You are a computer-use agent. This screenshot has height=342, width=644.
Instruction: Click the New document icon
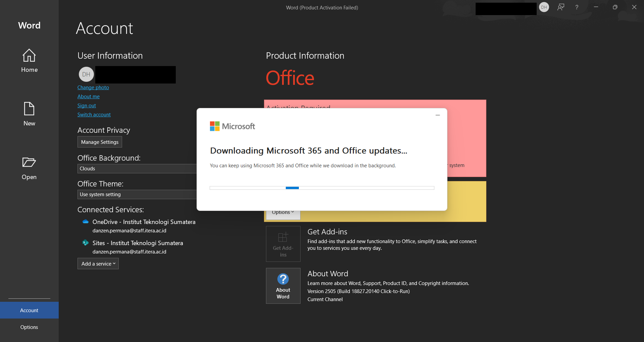pyautogui.click(x=29, y=109)
